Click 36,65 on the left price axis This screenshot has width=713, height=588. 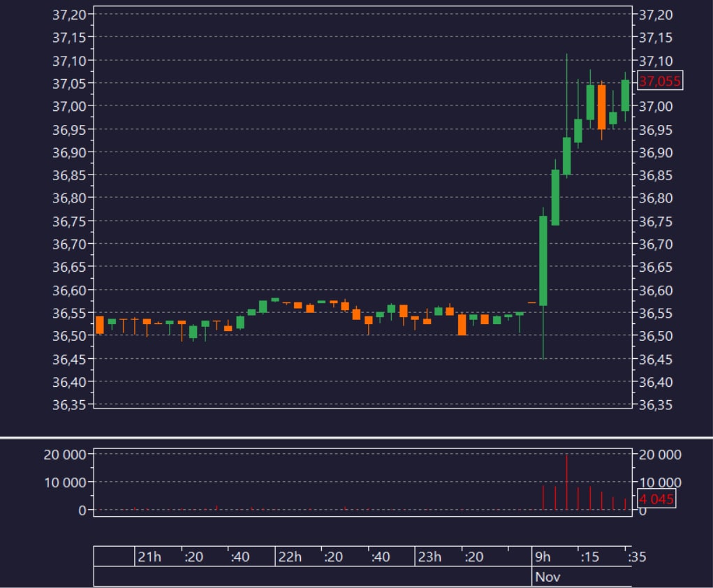[69, 267]
